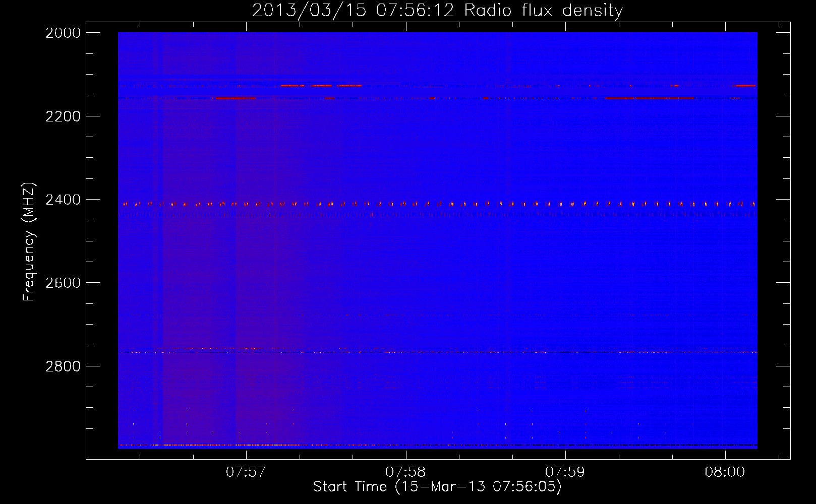This screenshot has height=504, width=816.
Task: Click the 07:59 time tick label
Action: click(565, 472)
